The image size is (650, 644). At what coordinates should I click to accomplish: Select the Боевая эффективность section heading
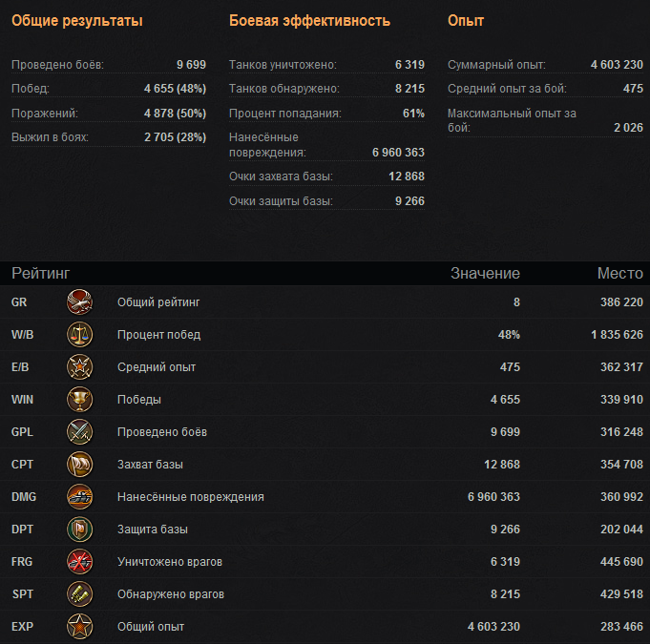coord(309,21)
